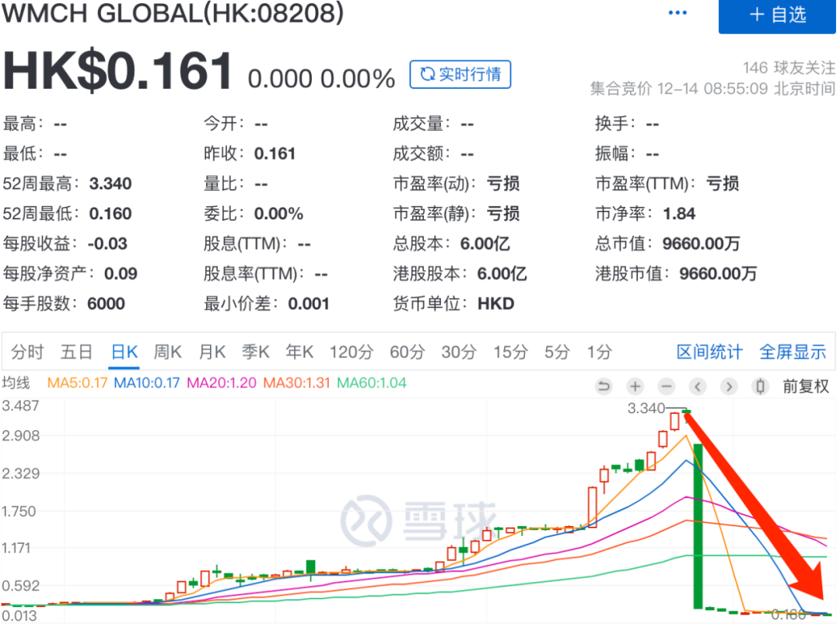Click the 146 球友关注 followers text
This screenshot has height=624, width=840.
click(x=789, y=68)
